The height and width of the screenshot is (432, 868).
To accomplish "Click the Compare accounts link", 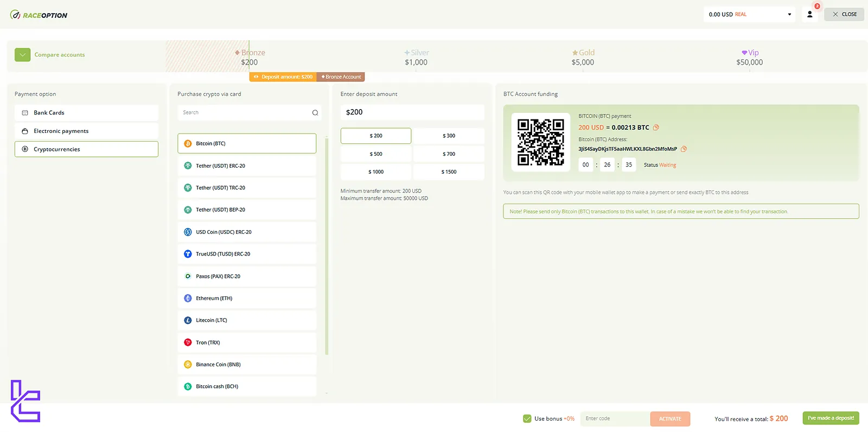I will point(60,55).
